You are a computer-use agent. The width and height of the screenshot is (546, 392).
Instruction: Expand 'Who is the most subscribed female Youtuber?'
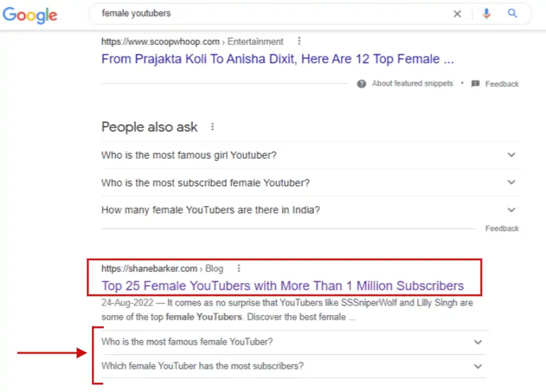(x=311, y=183)
